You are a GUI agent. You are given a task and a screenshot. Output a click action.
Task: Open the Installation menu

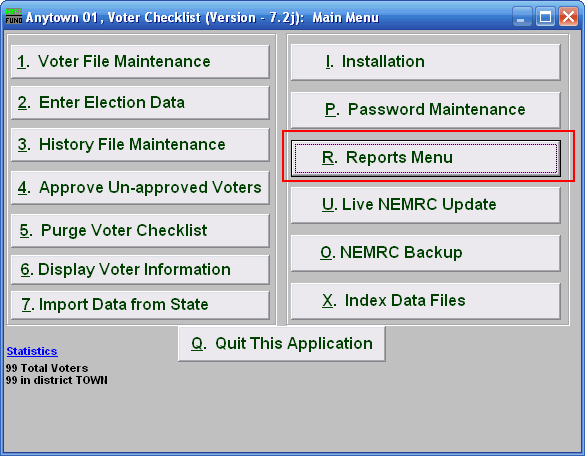tap(426, 62)
